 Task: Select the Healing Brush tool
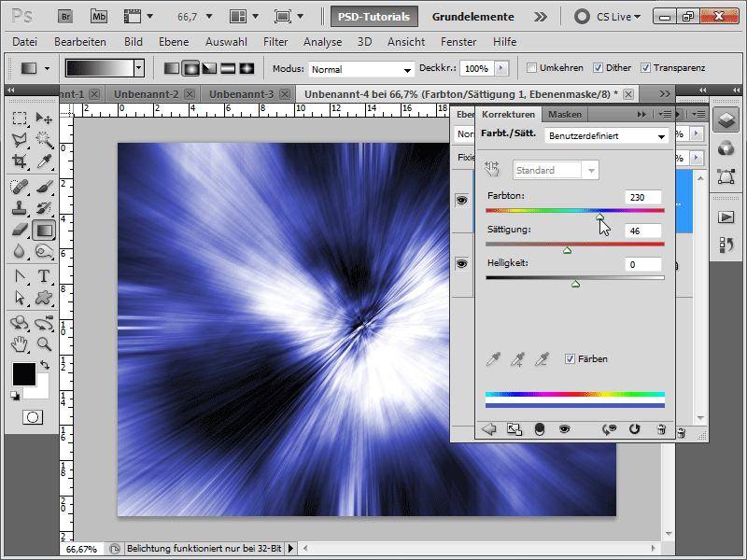tap(20, 187)
